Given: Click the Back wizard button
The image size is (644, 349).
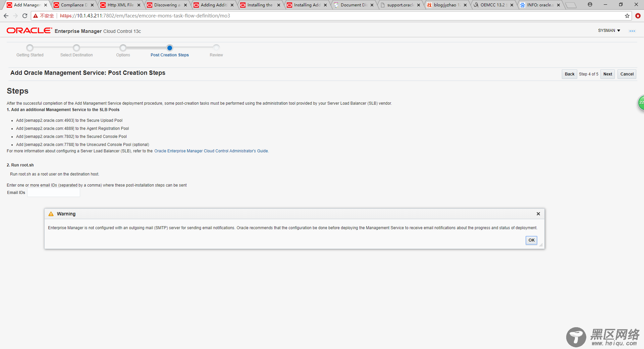Looking at the screenshot, I should [x=569, y=74].
